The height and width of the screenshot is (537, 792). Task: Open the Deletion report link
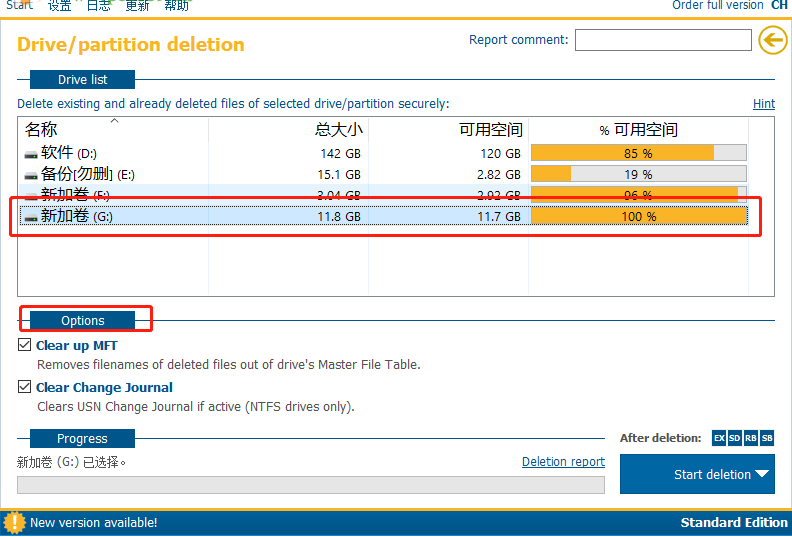tap(563, 462)
